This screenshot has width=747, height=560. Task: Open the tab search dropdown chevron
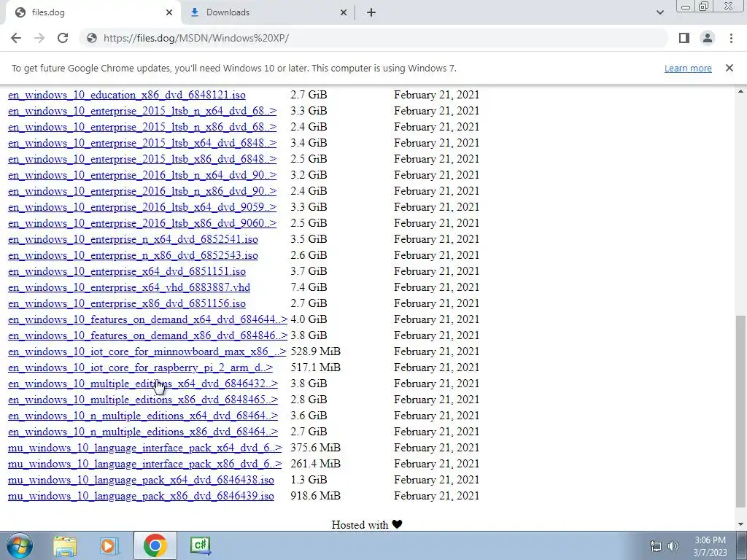659,12
